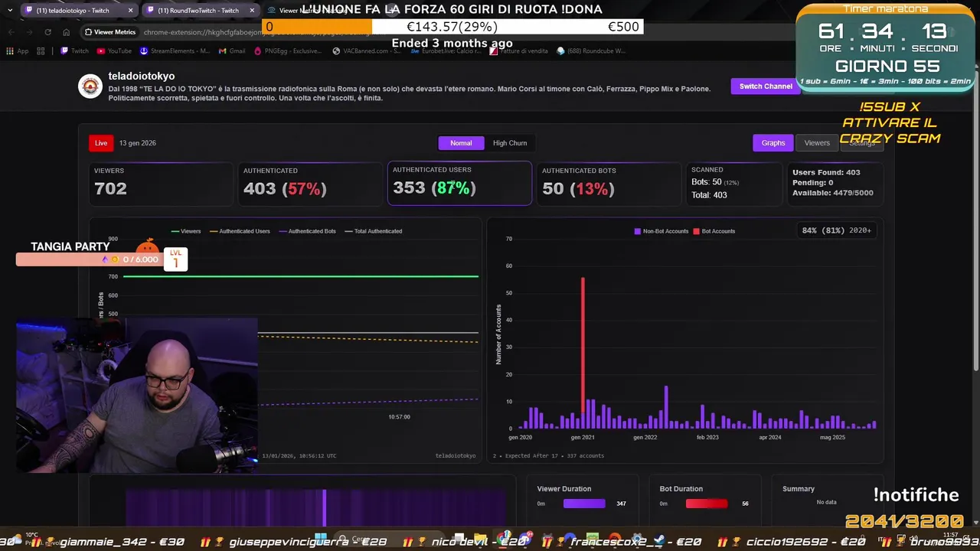Open the Eurobet.live bookmark
Screen dimensions: 980x551
tap(448, 51)
